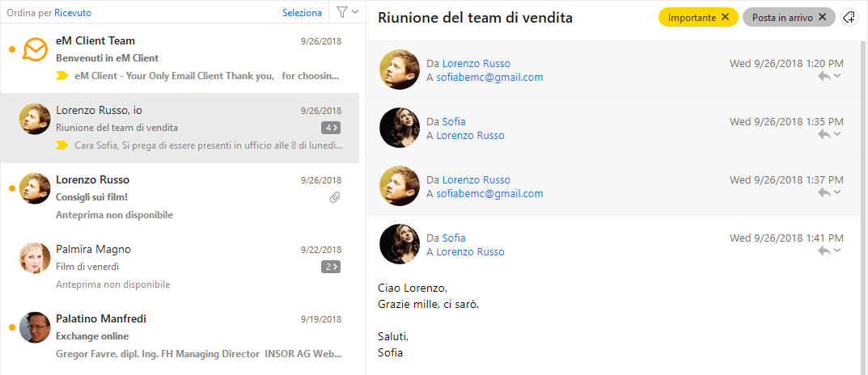Click the conversation pane vertical scrollbar

coord(864,208)
